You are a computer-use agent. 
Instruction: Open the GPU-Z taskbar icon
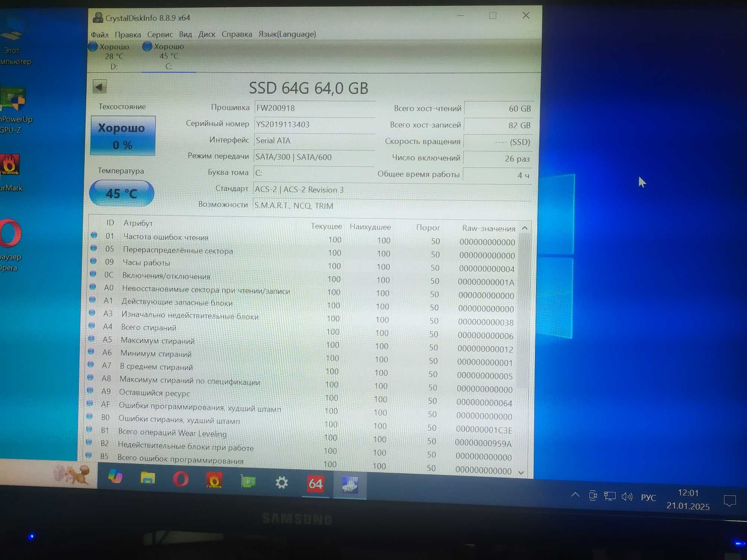[248, 481]
